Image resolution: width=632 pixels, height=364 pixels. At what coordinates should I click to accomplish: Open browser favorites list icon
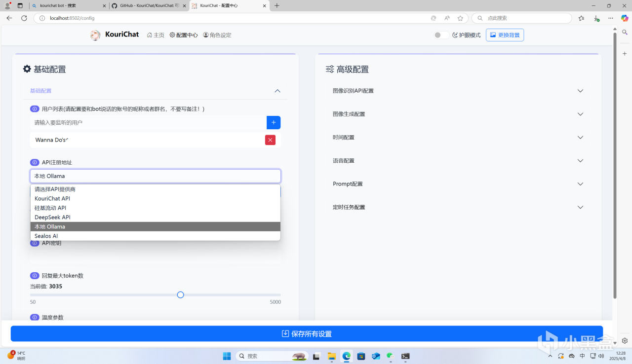point(581,18)
